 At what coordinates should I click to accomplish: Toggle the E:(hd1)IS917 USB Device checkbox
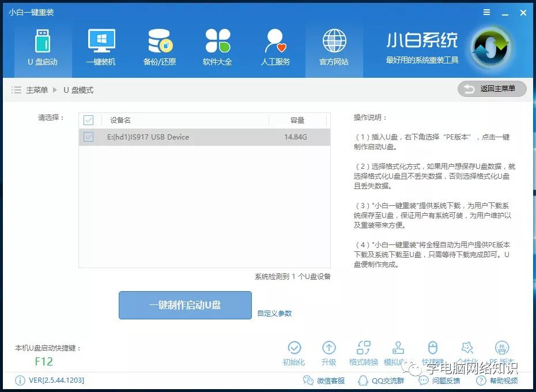click(x=88, y=137)
